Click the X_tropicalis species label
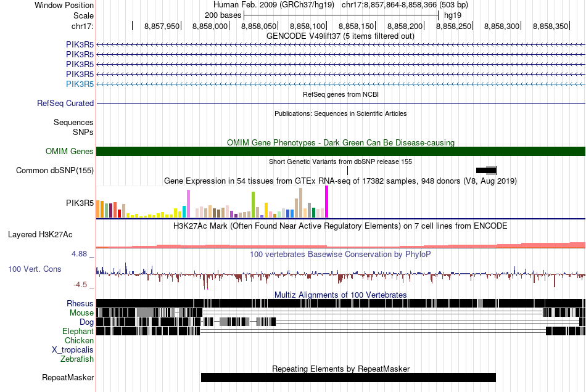 73,350
